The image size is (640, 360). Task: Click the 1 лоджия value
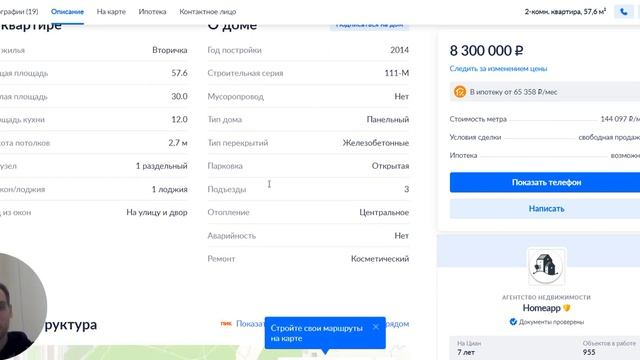169,189
